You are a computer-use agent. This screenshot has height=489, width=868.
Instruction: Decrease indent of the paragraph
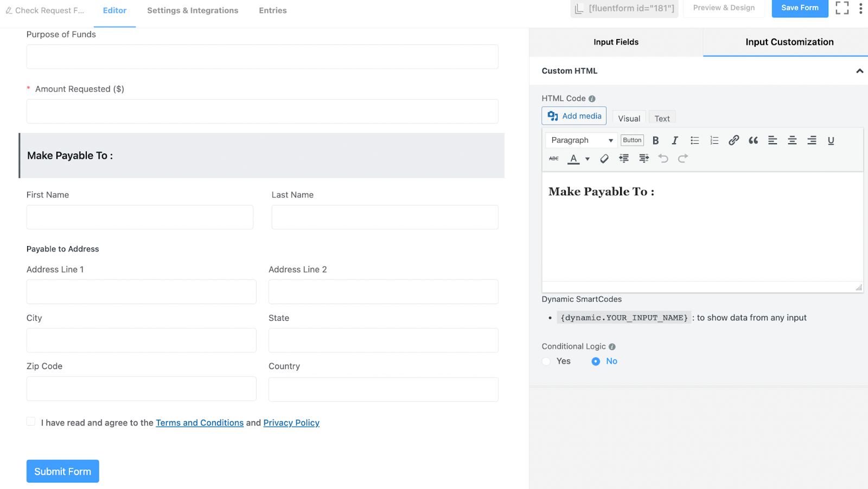624,158
